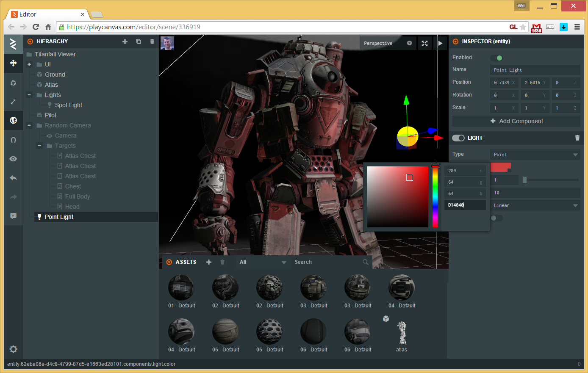The height and width of the screenshot is (373, 588).
Task: Click the Gmail extension icon
Action: click(x=536, y=28)
